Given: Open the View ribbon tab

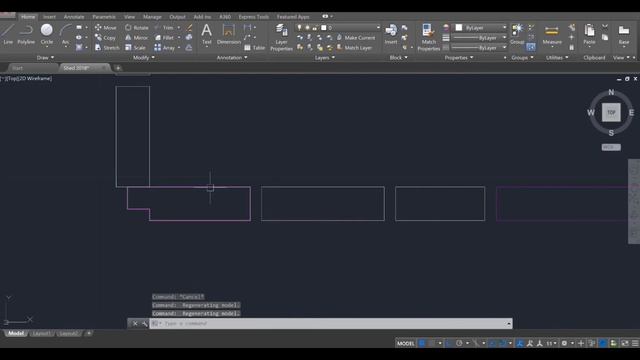Looking at the screenshot, I should point(129,17).
